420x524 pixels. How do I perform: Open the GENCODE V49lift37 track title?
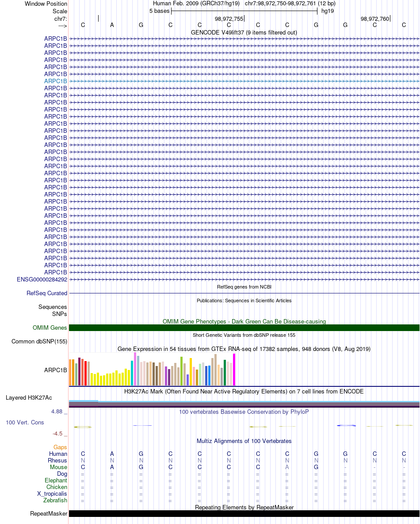pyautogui.click(x=244, y=32)
